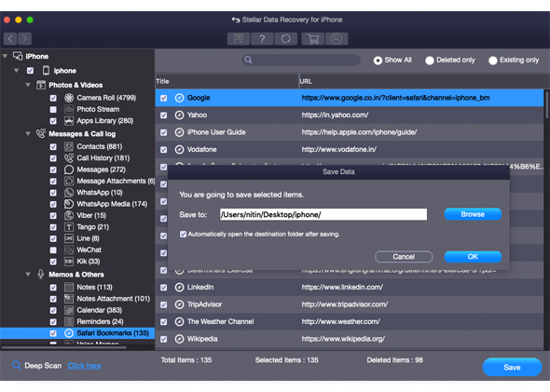Click the search magnifier icon
The height and width of the screenshot is (392, 550).
248,60
